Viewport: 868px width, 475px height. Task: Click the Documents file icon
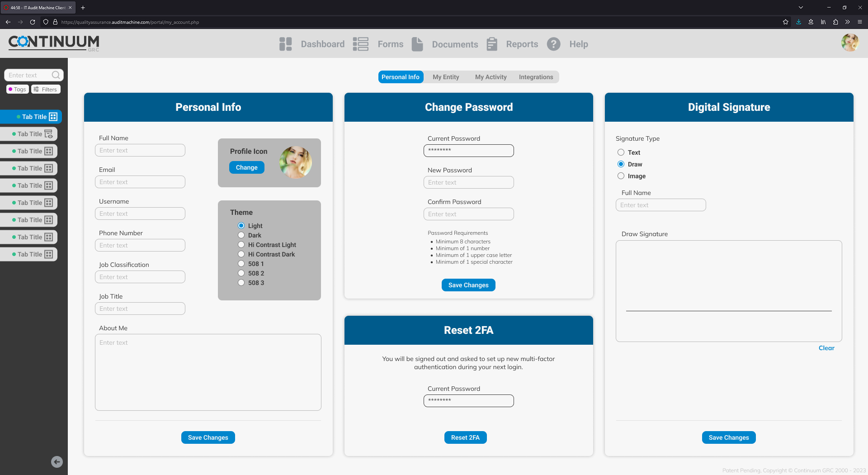tap(417, 44)
